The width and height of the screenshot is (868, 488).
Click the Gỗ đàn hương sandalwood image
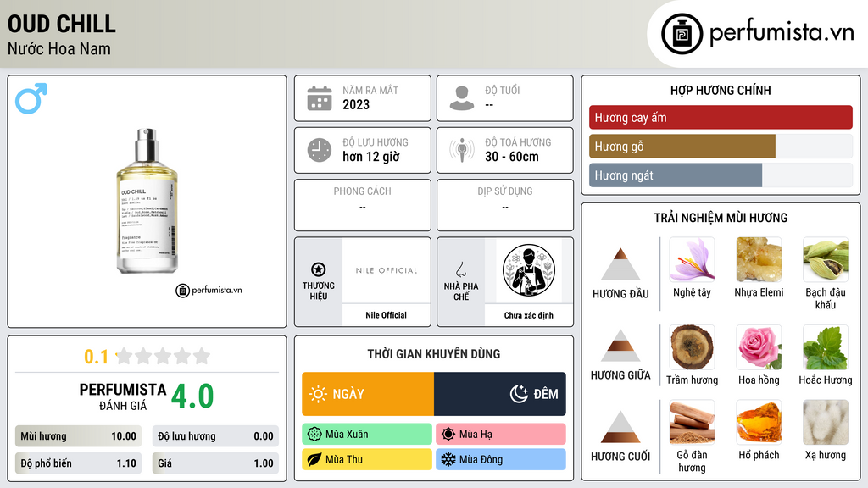(x=692, y=422)
